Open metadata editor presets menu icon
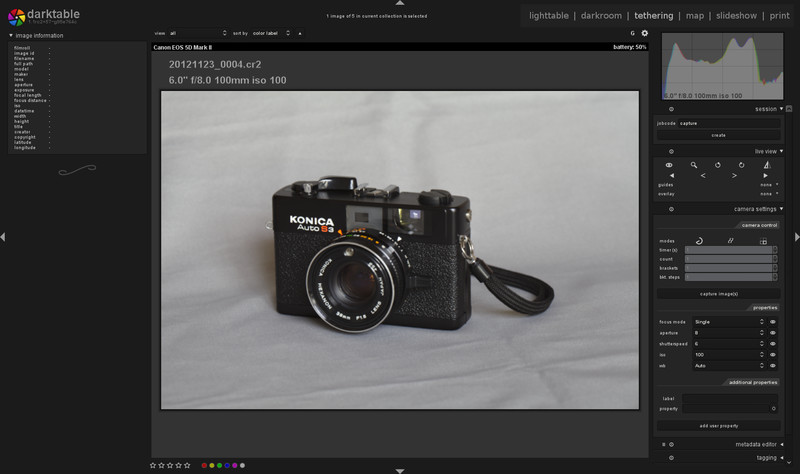Image resolution: width=800 pixels, height=474 pixels. pos(664,444)
